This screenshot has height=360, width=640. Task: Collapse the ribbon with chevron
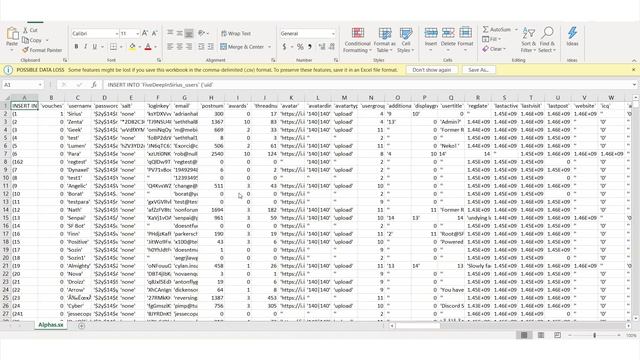click(634, 60)
